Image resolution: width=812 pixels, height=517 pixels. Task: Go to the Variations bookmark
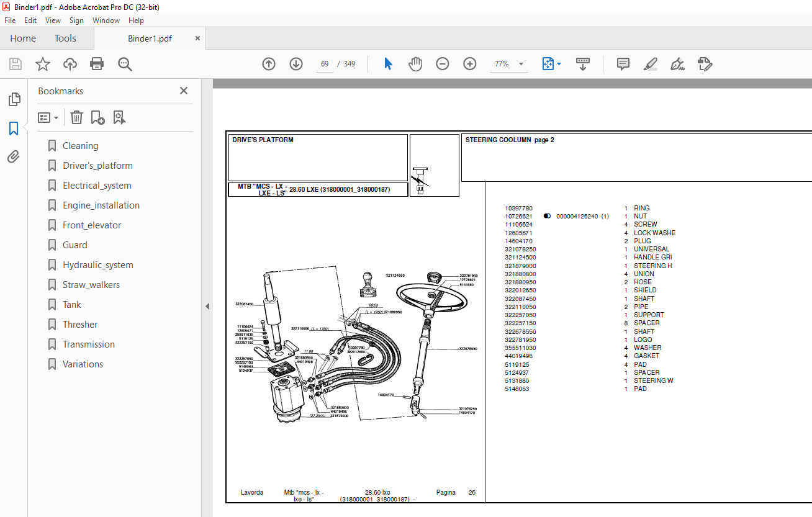click(x=83, y=364)
